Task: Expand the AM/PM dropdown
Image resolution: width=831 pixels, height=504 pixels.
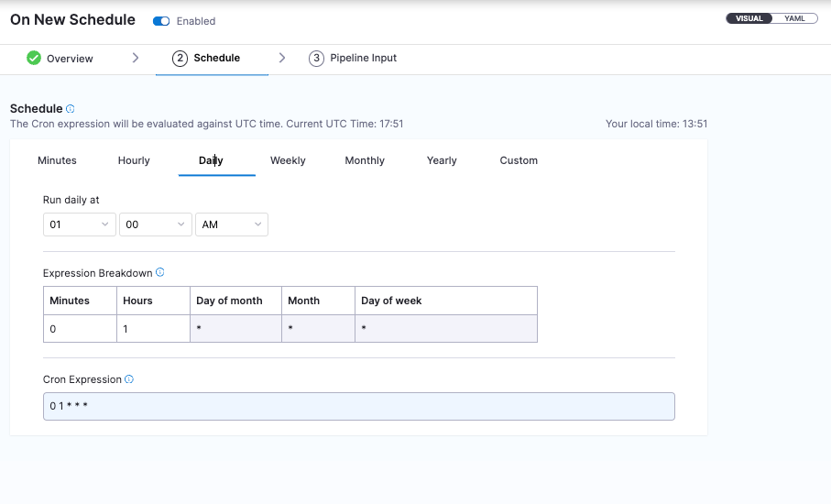Action: coord(231,225)
